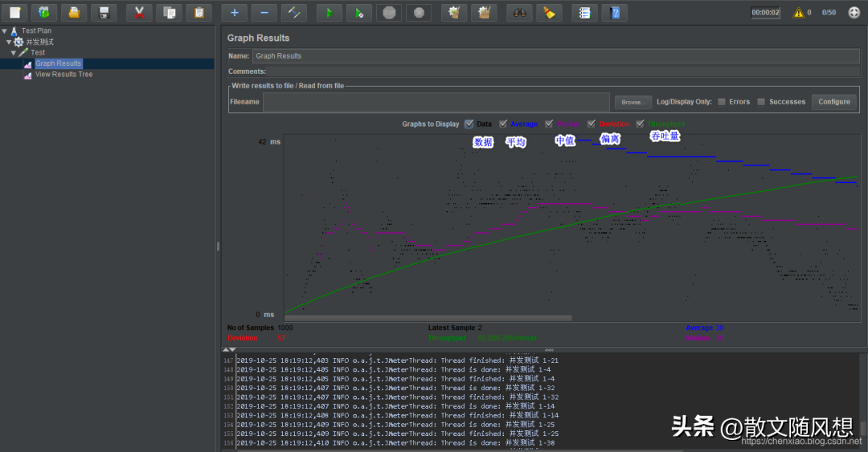This screenshot has height=452, width=868.
Task: Click the New test plan icon
Action: pos(15,12)
